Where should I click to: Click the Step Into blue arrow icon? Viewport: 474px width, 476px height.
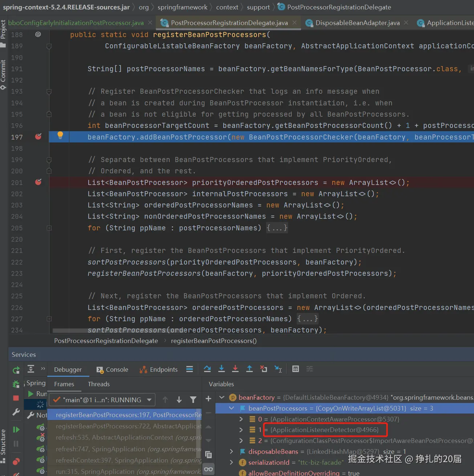tap(222, 369)
